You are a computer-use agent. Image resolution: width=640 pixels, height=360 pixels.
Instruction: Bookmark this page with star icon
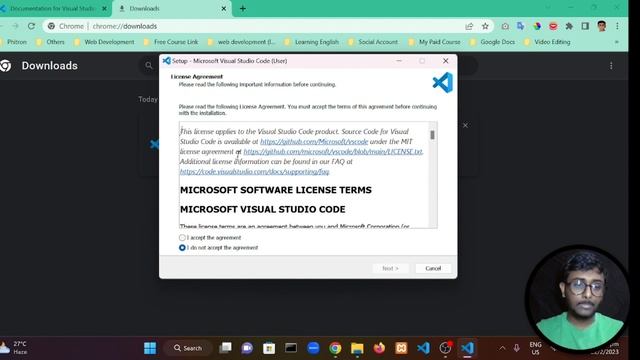485,26
